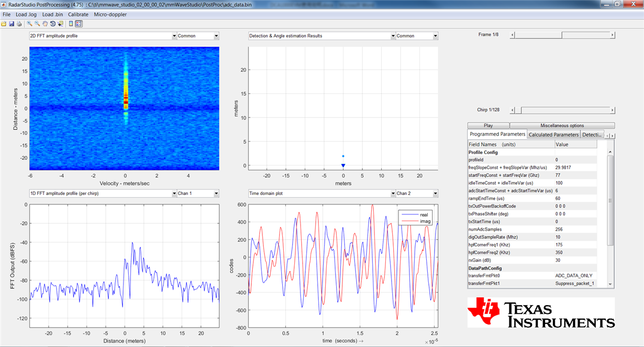Select the Rotate 3D tool
Viewport: 644px width, 347px height.
pos(53,24)
